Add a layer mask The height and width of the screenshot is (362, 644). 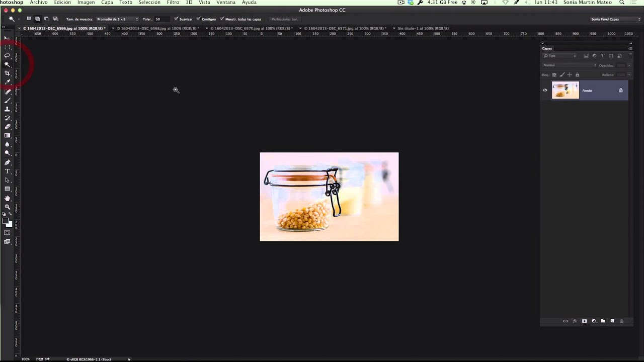(584, 321)
